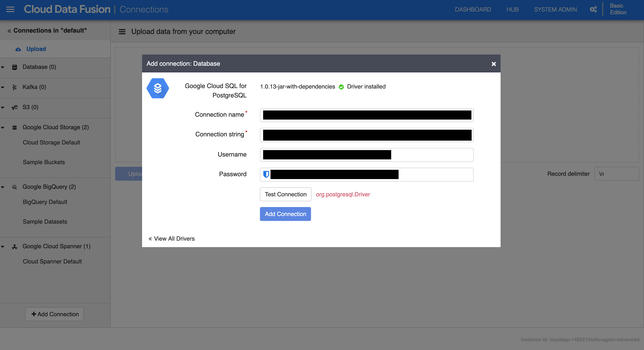Click the Bitwarden shield icon in Password field
Screen dimensions: 644x350
tap(266, 174)
